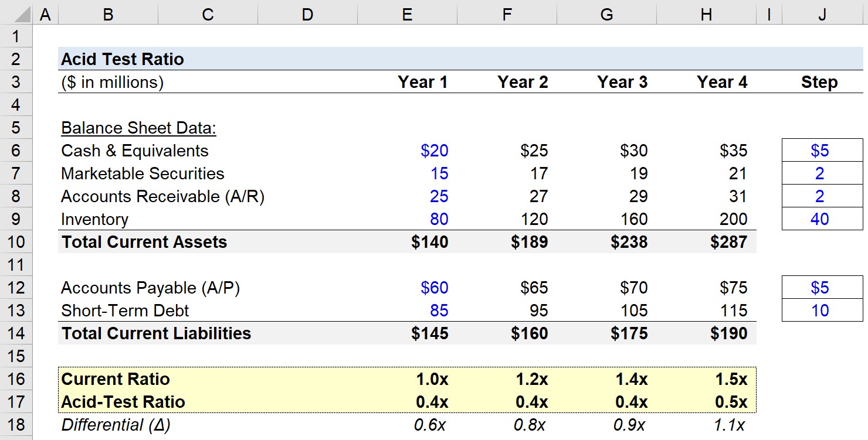Select Year 1 inventory value 80
The height and width of the screenshot is (440, 868).
[439, 219]
